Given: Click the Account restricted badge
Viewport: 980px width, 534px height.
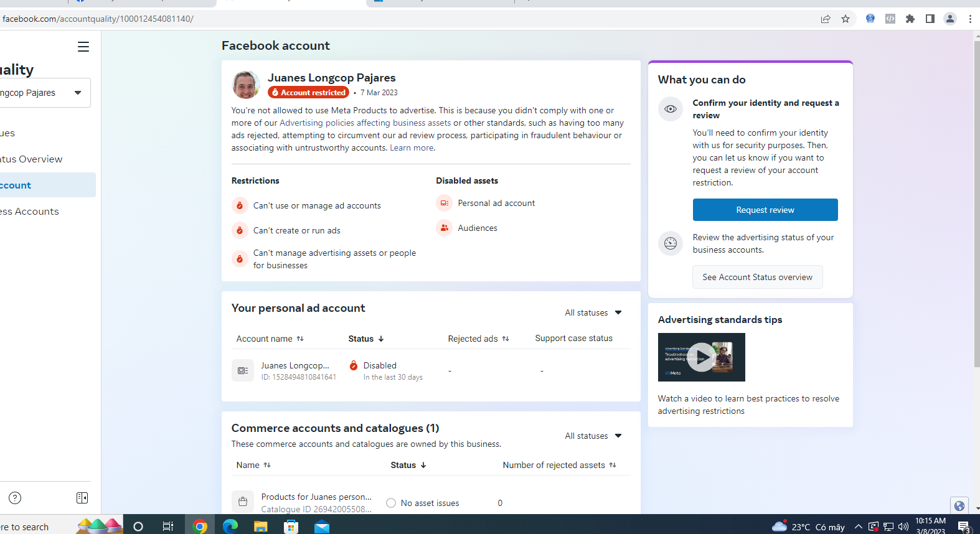Looking at the screenshot, I should [309, 92].
